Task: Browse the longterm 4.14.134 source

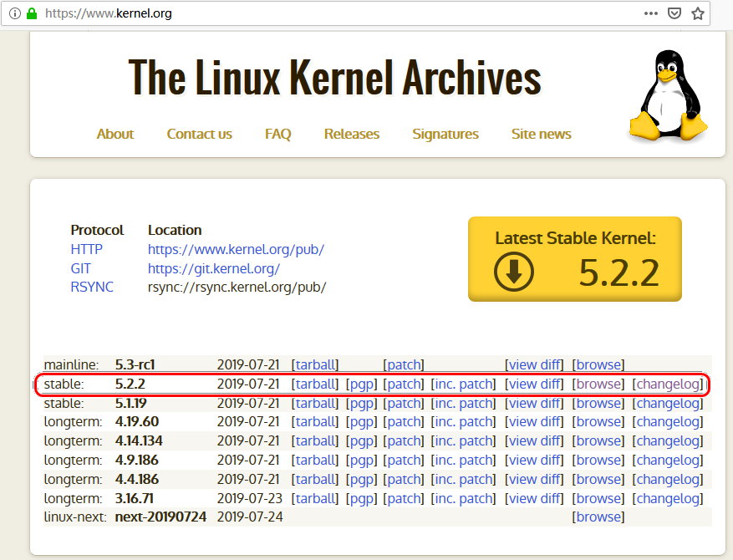Action: (x=598, y=440)
